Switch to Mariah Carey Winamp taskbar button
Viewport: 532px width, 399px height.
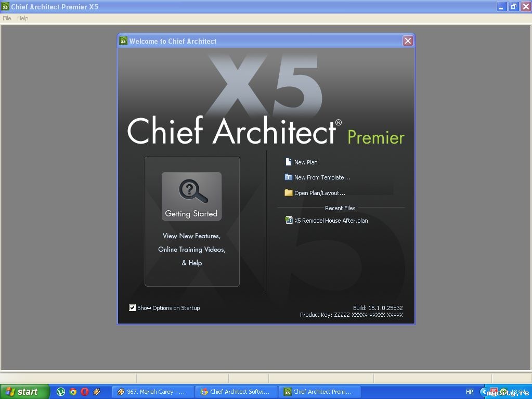(x=153, y=392)
